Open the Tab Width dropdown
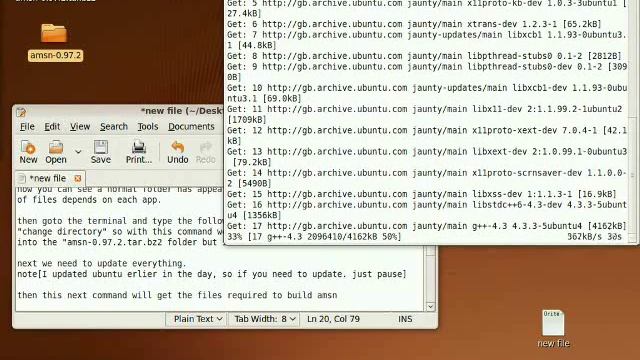The image size is (640, 360). point(264,319)
